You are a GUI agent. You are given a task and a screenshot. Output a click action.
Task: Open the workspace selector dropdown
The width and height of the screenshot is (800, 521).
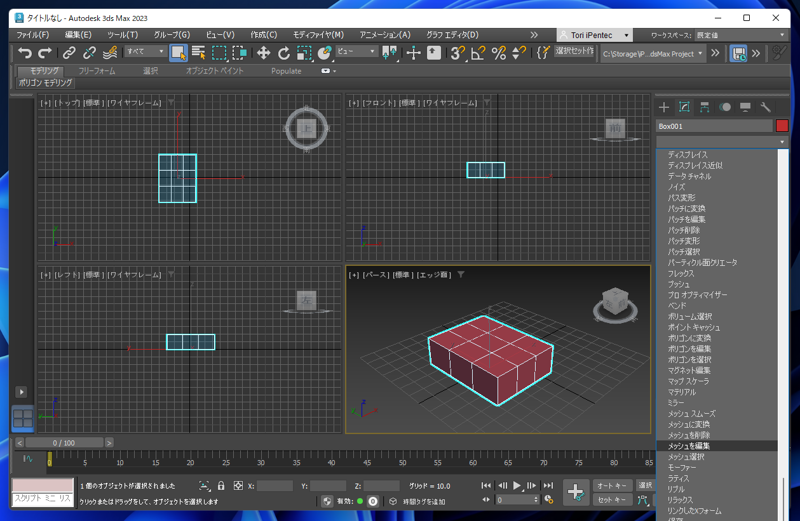pyautogui.click(x=740, y=35)
